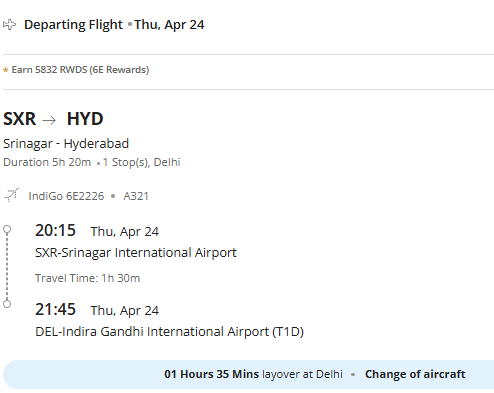This screenshot has height=393, width=494.
Task: Click the departure circle marker at 20:15
Action: click(7, 229)
